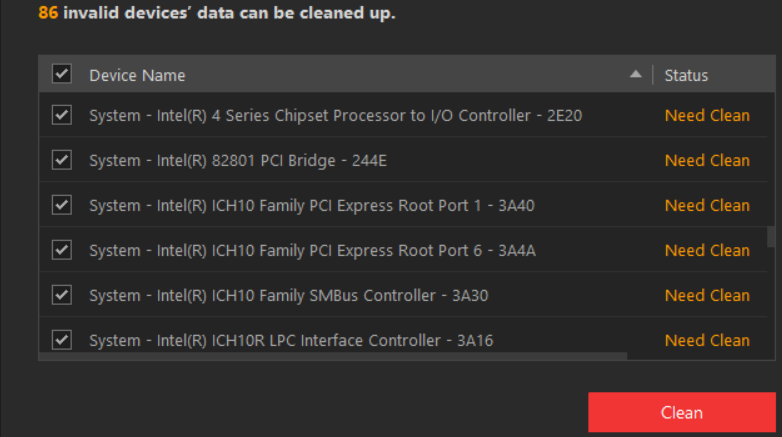Uncheck the 4 Series Chipset Processor device
The image size is (782, 437).
click(x=62, y=115)
